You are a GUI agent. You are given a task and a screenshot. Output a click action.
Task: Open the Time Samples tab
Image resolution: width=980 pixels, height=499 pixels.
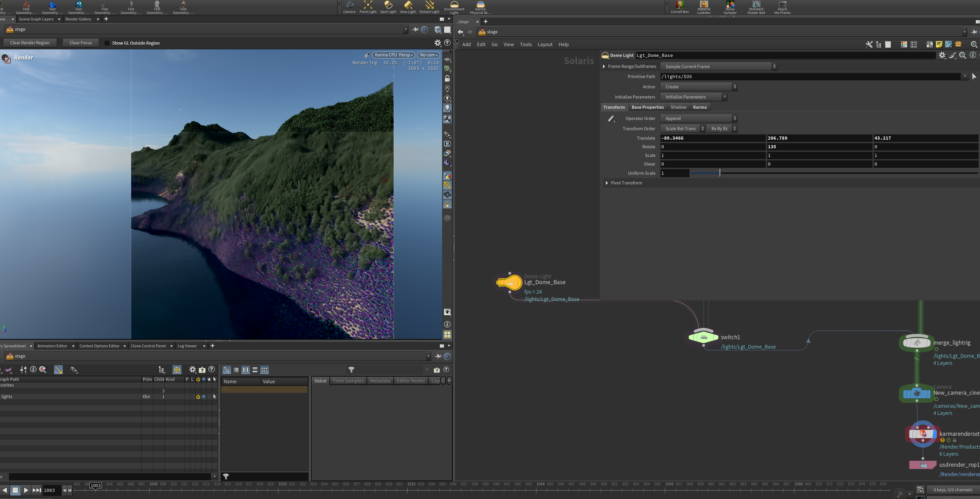(348, 381)
